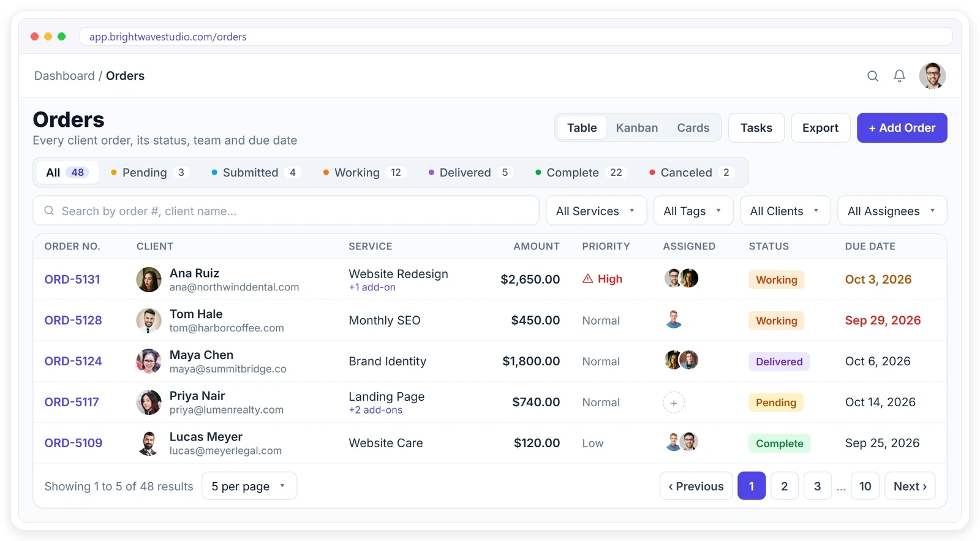Expand the All Clients filter
980x541 pixels.
click(x=785, y=211)
